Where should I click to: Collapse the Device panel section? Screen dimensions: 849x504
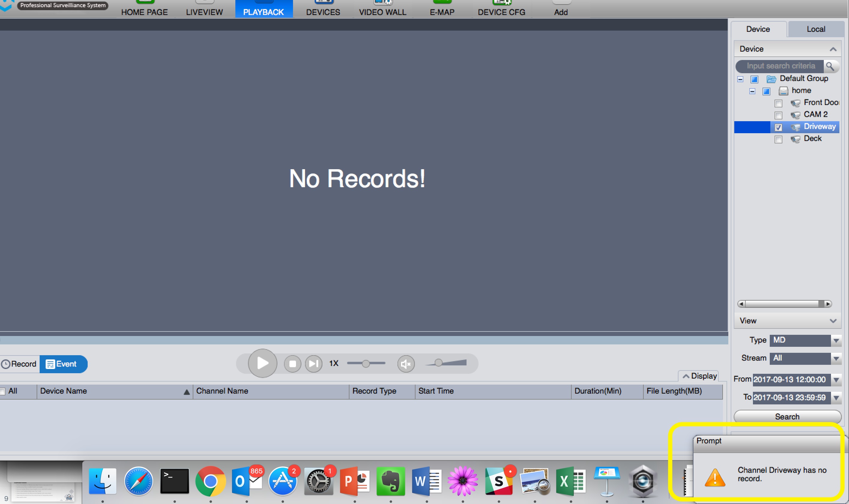pos(833,49)
